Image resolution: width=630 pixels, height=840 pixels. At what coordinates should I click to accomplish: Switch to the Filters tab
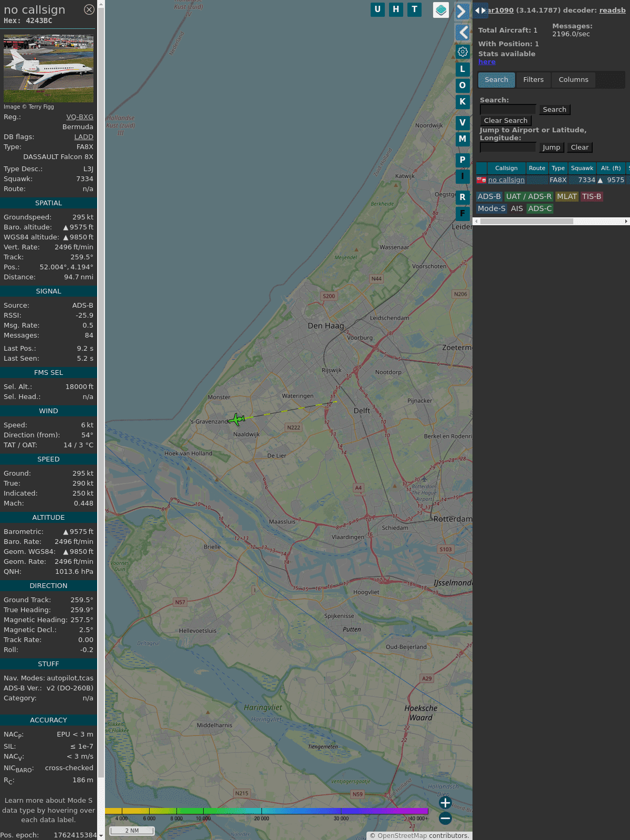pyautogui.click(x=533, y=80)
